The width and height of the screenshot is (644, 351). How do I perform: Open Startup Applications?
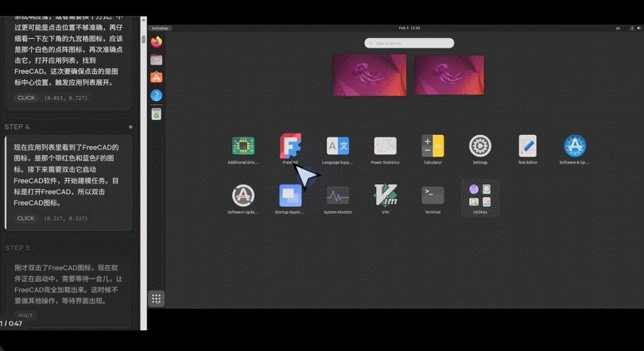point(290,195)
